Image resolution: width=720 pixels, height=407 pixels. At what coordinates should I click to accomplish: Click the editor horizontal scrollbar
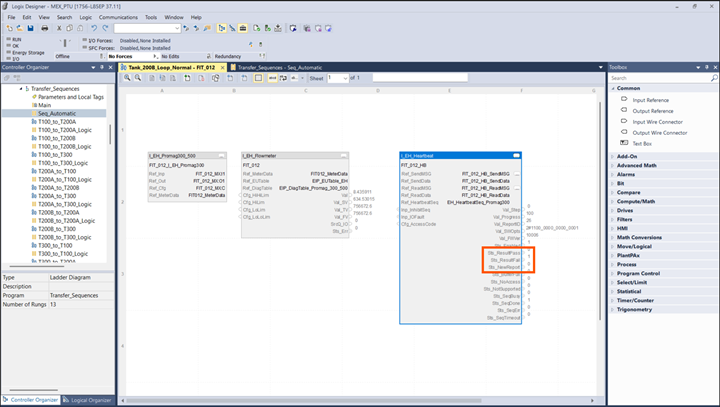(305, 401)
